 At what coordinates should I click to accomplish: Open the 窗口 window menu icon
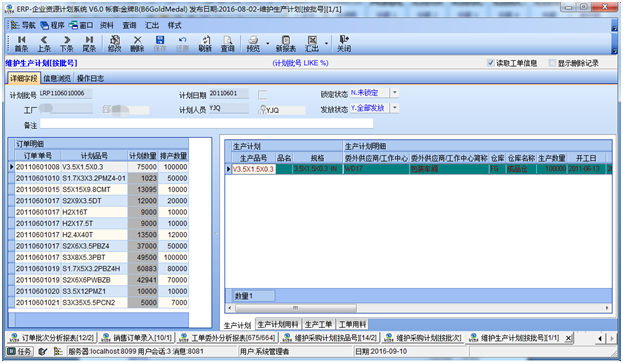click(x=81, y=25)
